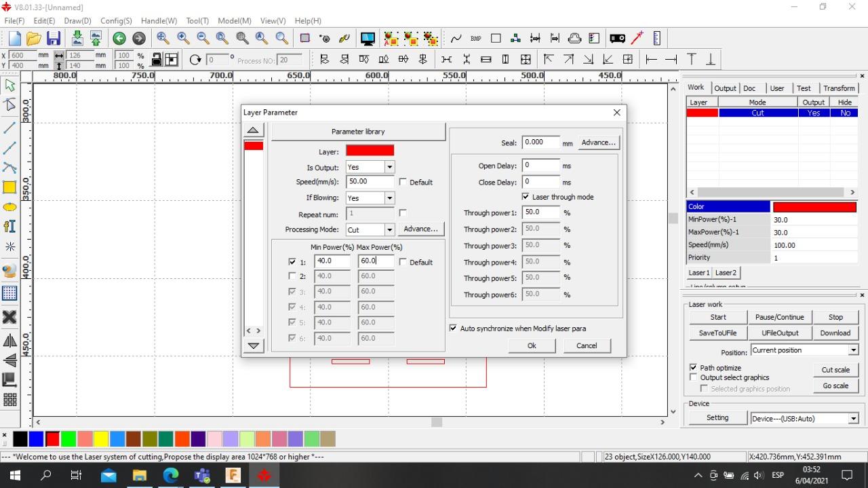Image resolution: width=868 pixels, height=488 pixels.
Task: Click the zoom-in magnifier icon
Action: coord(183,39)
